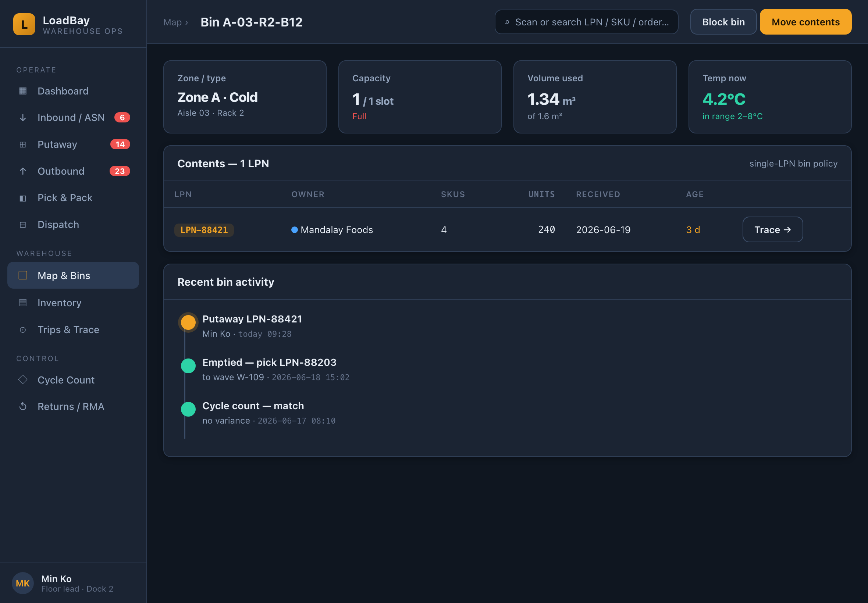Click the single-LPN bin policy label
Image resolution: width=868 pixels, height=603 pixels.
click(x=793, y=164)
